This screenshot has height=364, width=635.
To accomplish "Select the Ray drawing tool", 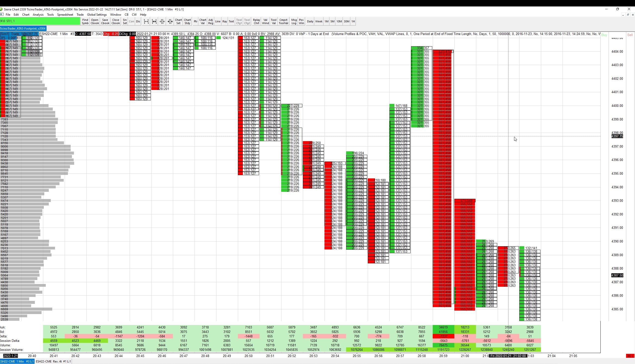I will (x=224, y=22).
